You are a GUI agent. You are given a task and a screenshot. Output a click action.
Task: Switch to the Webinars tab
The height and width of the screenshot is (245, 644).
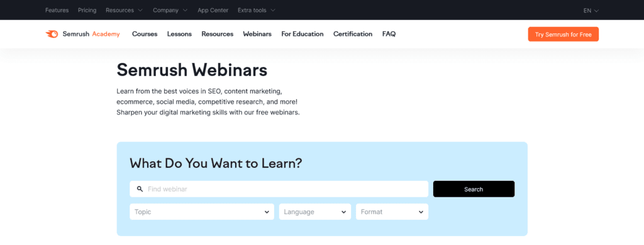257,34
